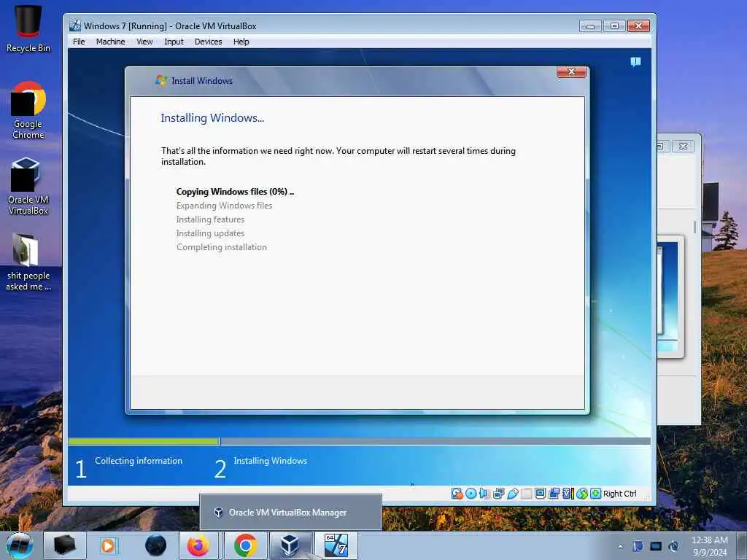
Task: Click the recording status icon
Action: [x=554, y=494]
